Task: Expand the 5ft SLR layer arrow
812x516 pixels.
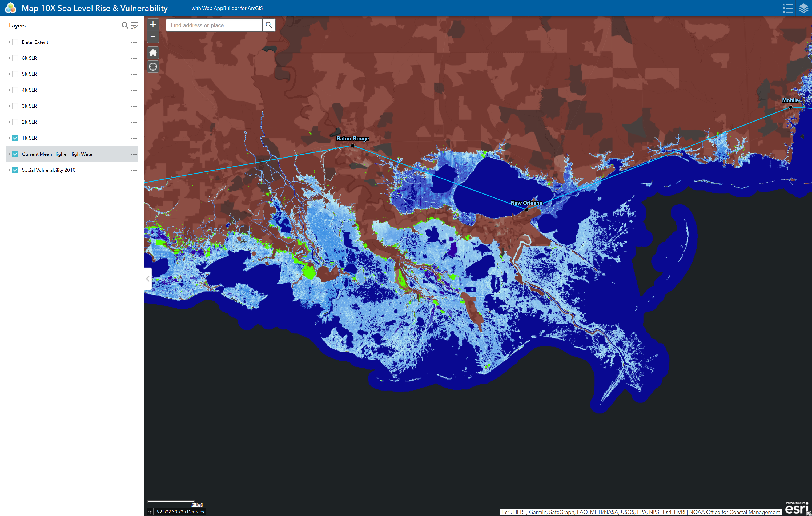Action: pos(9,74)
